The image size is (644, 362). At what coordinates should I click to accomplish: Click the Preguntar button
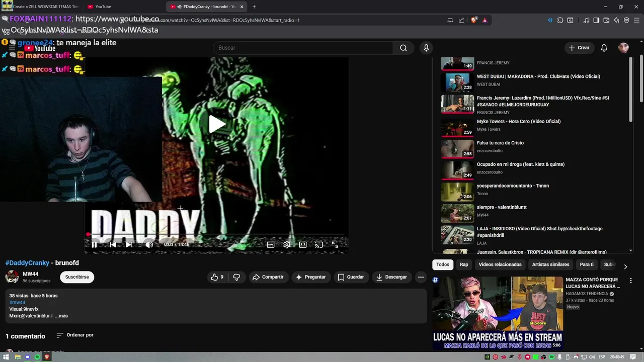[310, 277]
